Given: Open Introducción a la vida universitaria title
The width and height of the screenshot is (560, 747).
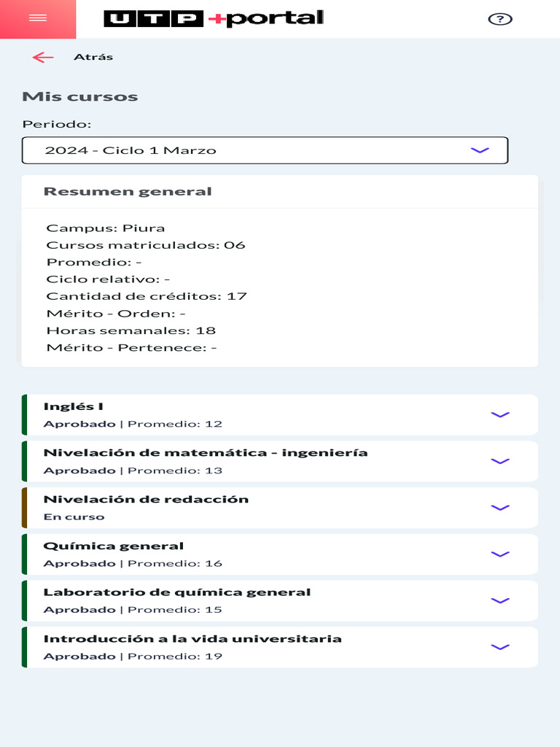Looking at the screenshot, I should [x=192, y=639].
